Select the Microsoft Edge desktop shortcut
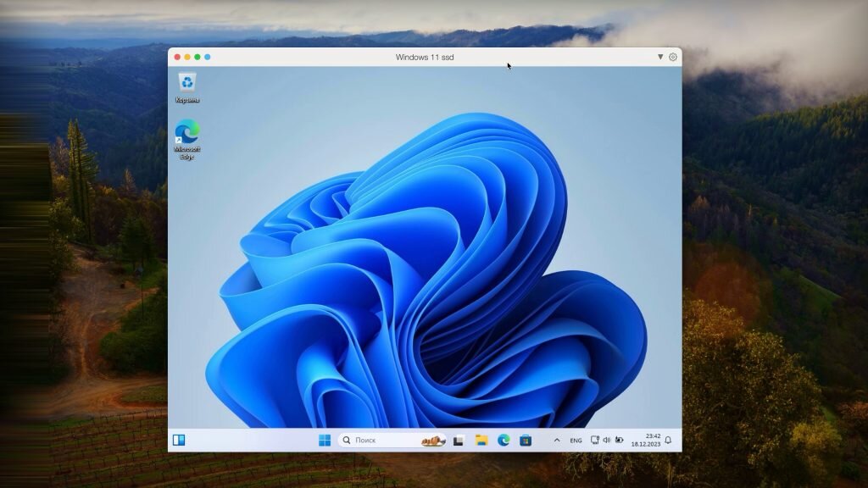Viewport: 868px width, 488px height. click(187, 140)
